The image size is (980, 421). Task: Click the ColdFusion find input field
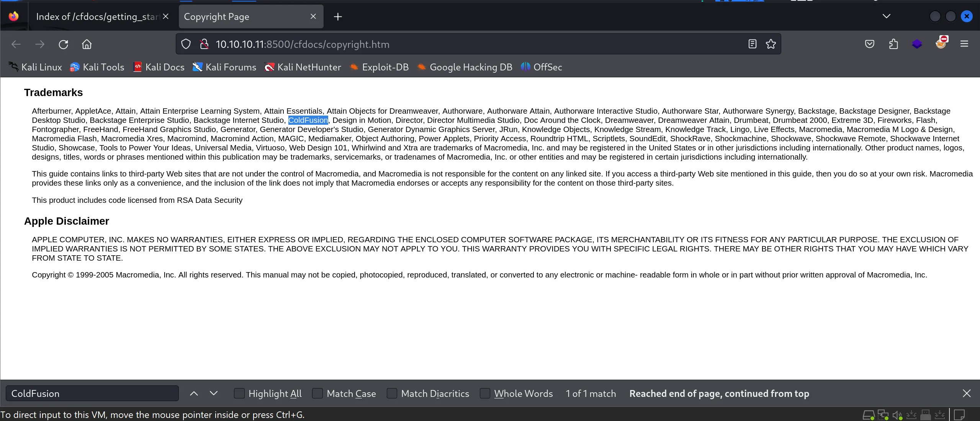pos(92,393)
